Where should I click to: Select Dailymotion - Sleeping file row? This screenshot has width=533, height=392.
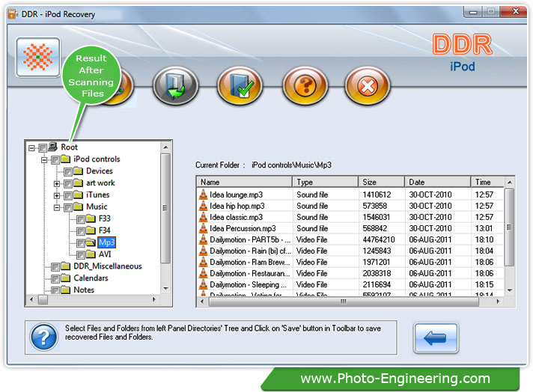coord(350,284)
